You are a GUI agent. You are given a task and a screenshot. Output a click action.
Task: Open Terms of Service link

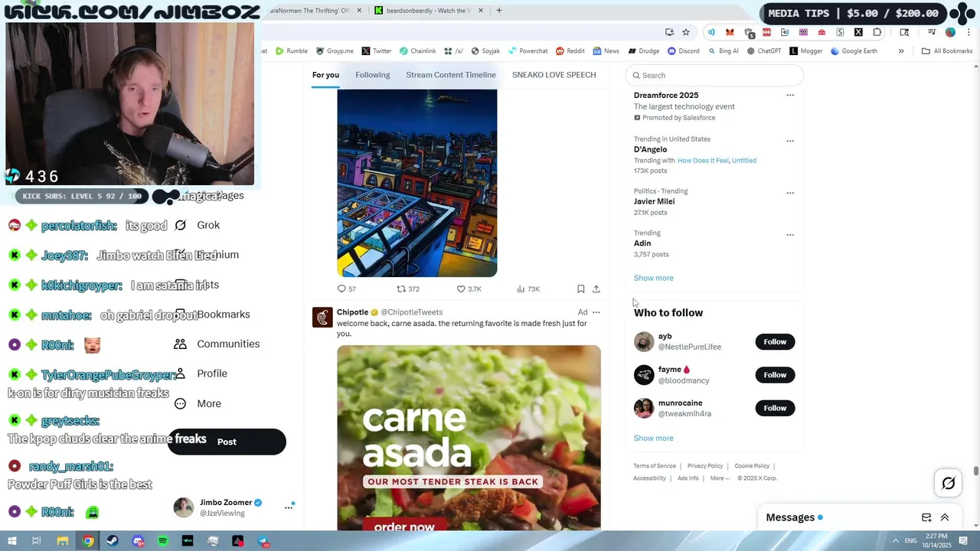click(x=655, y=466)
